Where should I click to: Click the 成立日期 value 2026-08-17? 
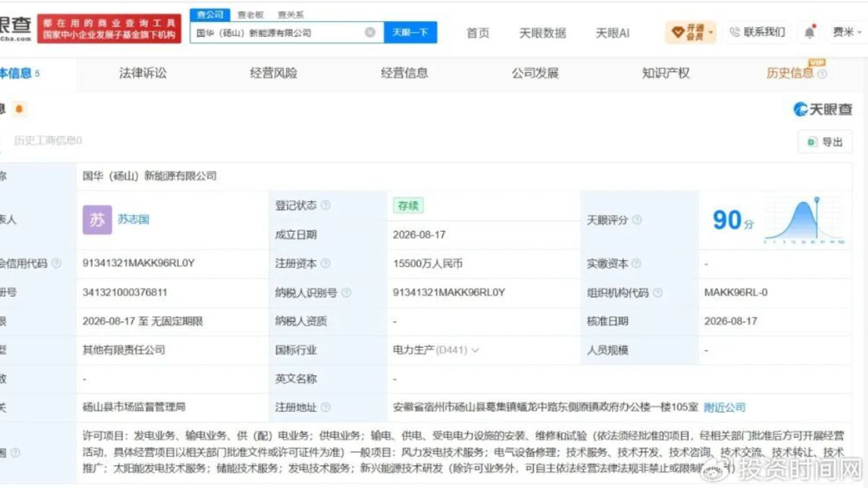point(419,235)
